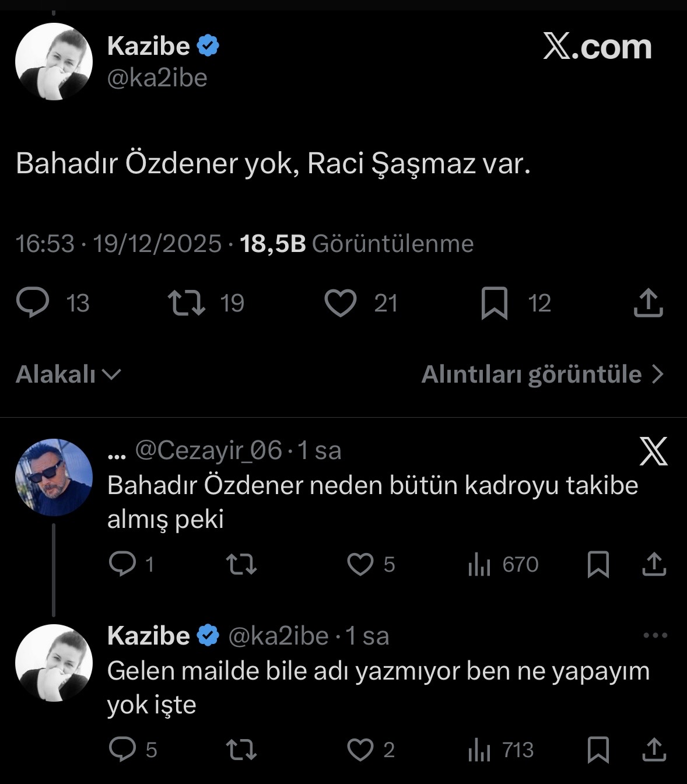Open more options on Kazibe's reply

point(654,636)
